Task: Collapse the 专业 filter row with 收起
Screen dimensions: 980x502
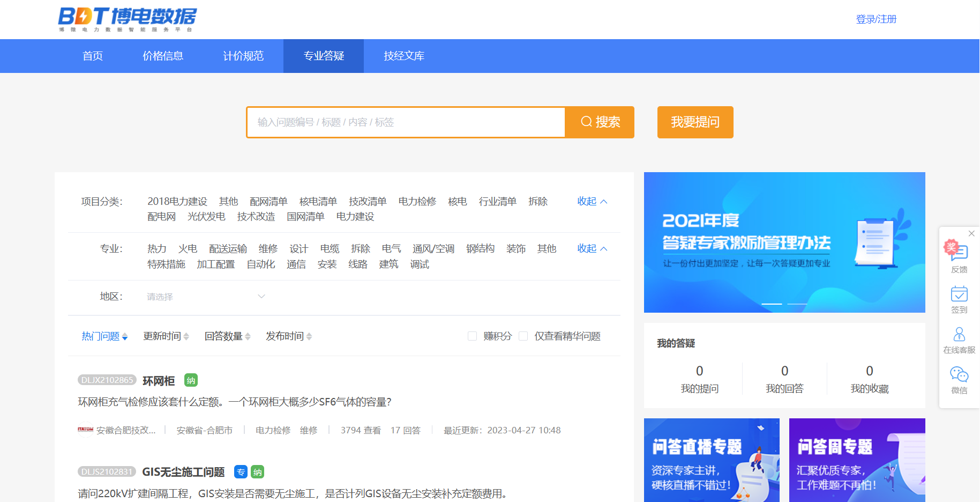Action: point(592,248)
